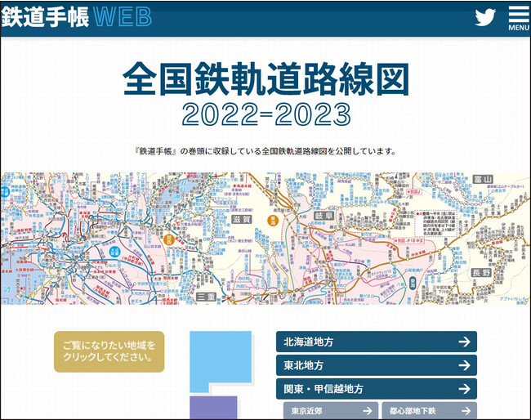The width and height of the screenshot is (531, 420).
Task: Open the Twitter bird icon link
Action: click(485, 17)
